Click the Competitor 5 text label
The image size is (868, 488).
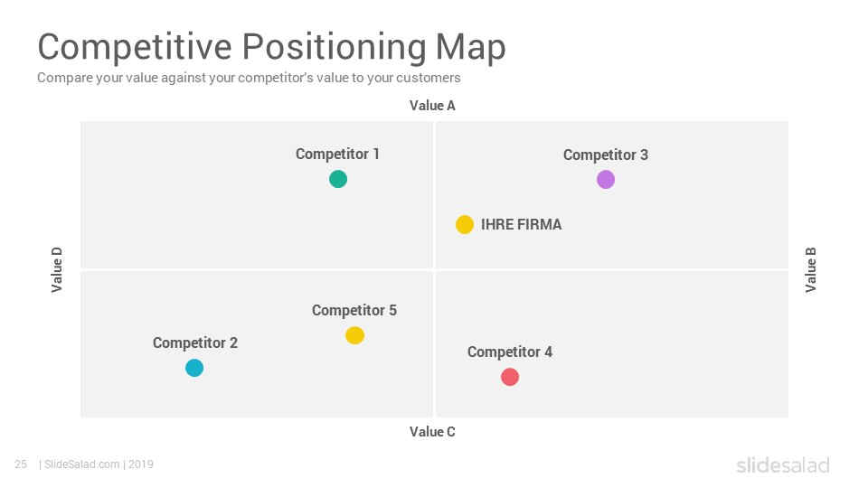[x=354, y=311]
